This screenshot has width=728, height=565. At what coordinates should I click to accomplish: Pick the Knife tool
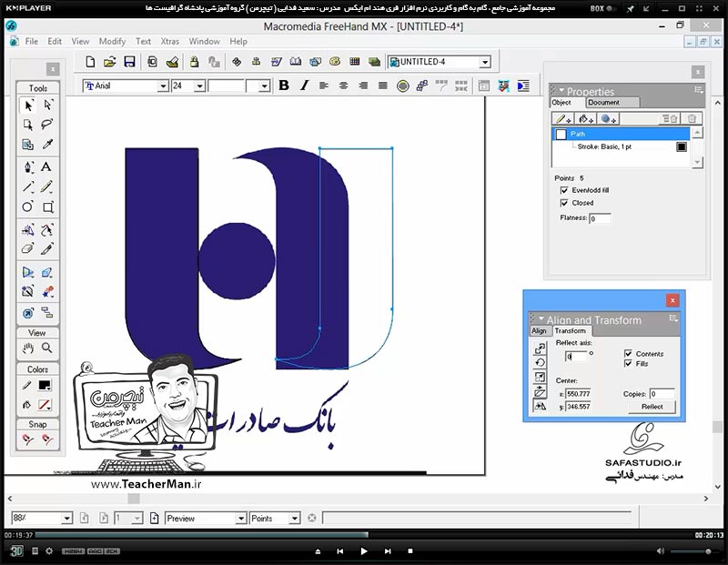tap(47, 248)
